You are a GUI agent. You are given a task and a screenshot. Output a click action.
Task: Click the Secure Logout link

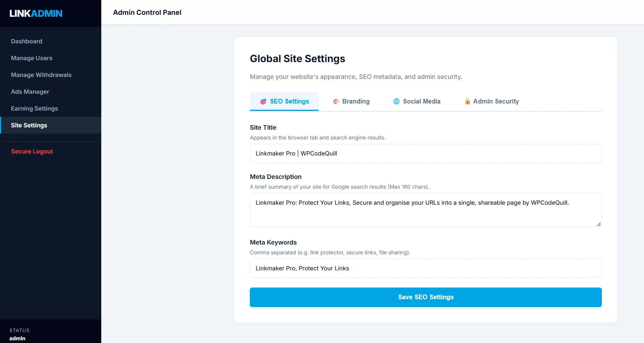32,152
